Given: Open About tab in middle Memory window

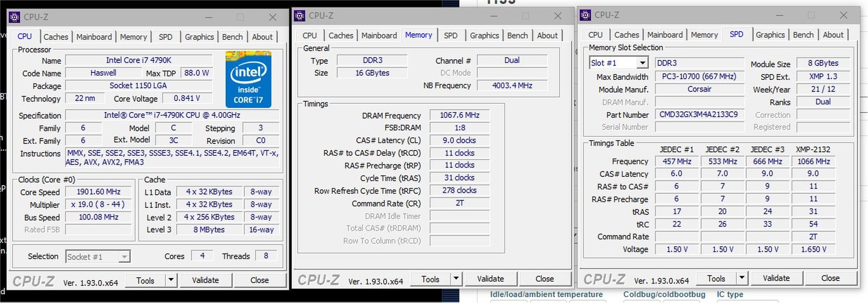Looking at the screenshot, I should point(547,36).
